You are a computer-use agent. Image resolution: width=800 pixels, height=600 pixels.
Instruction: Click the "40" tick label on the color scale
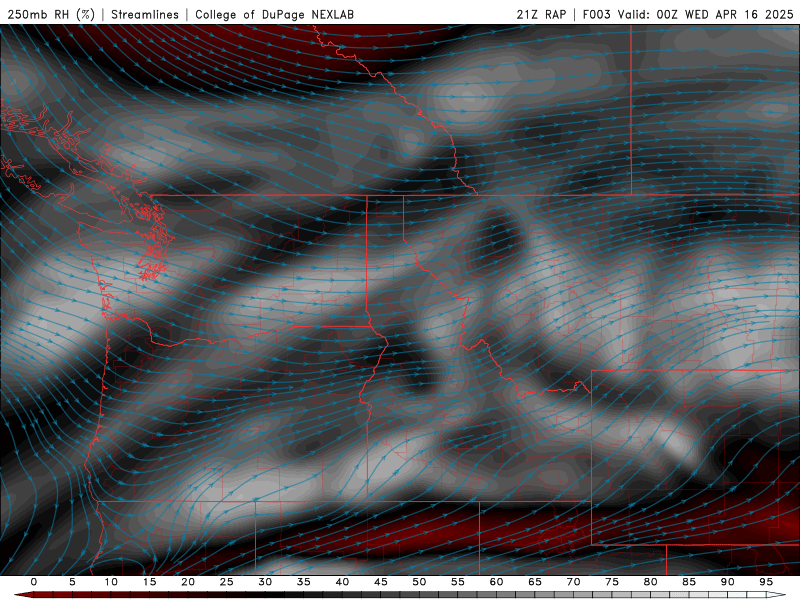point(342,582)
